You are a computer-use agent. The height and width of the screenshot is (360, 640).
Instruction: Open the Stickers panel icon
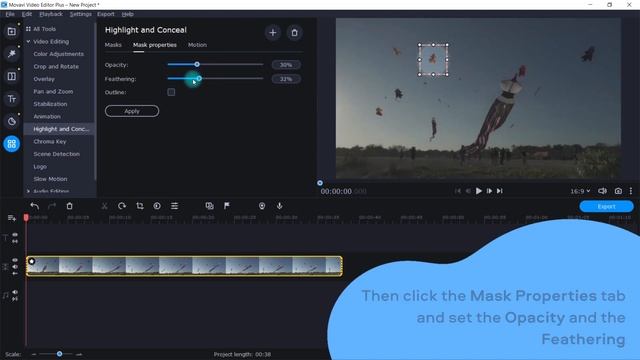pos(11,121)
